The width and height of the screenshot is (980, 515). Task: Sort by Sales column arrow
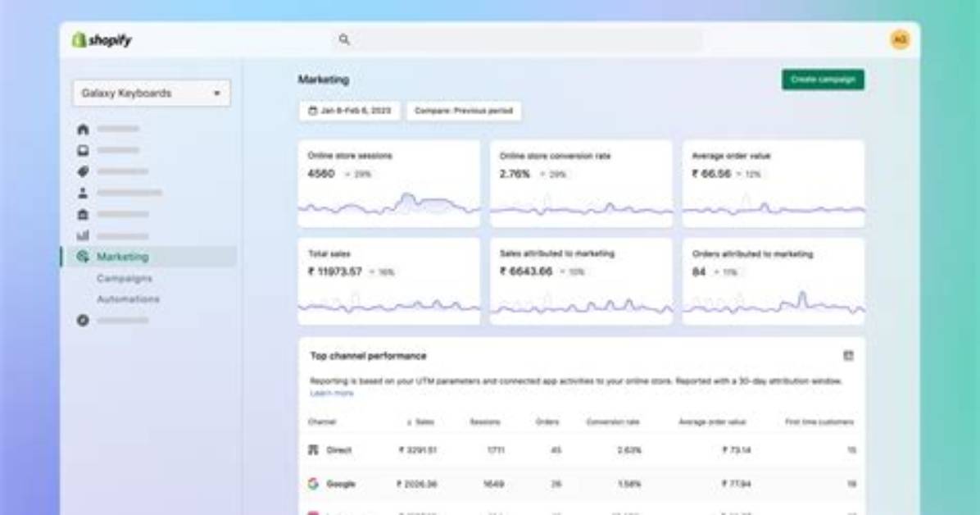point(410,422)
